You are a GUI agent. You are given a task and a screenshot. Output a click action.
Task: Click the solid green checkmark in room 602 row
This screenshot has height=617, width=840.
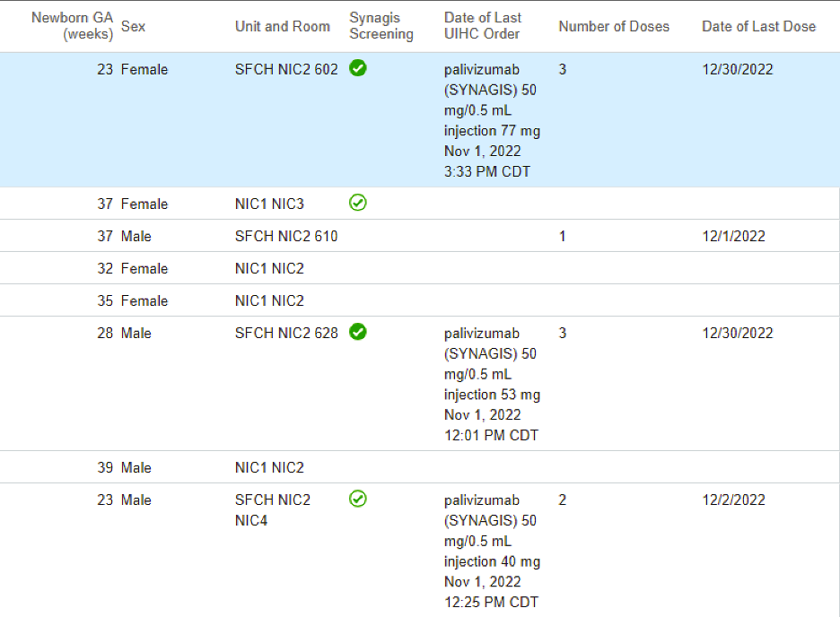point(357,68)
